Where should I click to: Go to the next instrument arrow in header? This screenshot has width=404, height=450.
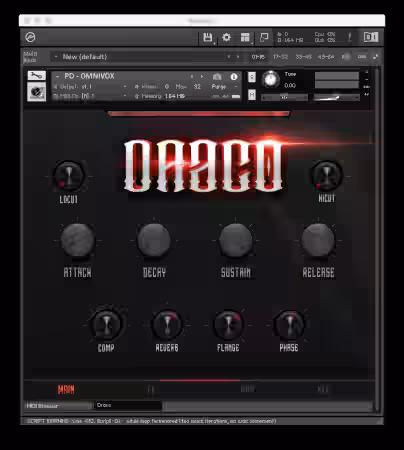202,77
